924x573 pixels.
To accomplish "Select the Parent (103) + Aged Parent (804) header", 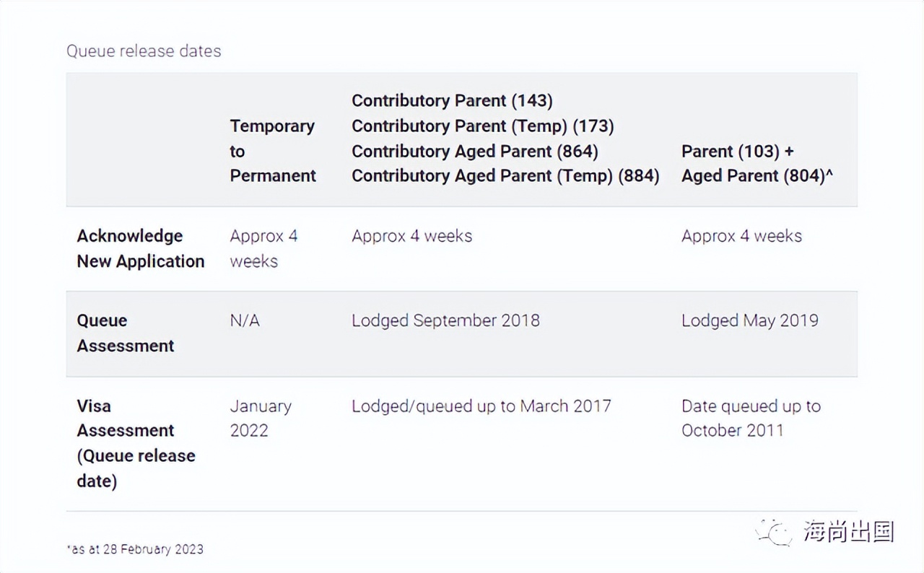I will pyautogui.click(x=757, y=164).
